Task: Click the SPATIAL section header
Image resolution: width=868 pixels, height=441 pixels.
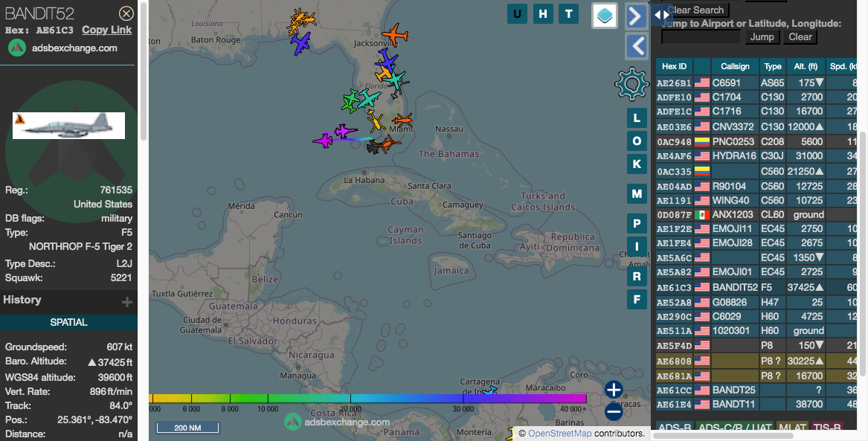Action: (x=68, y=322)
